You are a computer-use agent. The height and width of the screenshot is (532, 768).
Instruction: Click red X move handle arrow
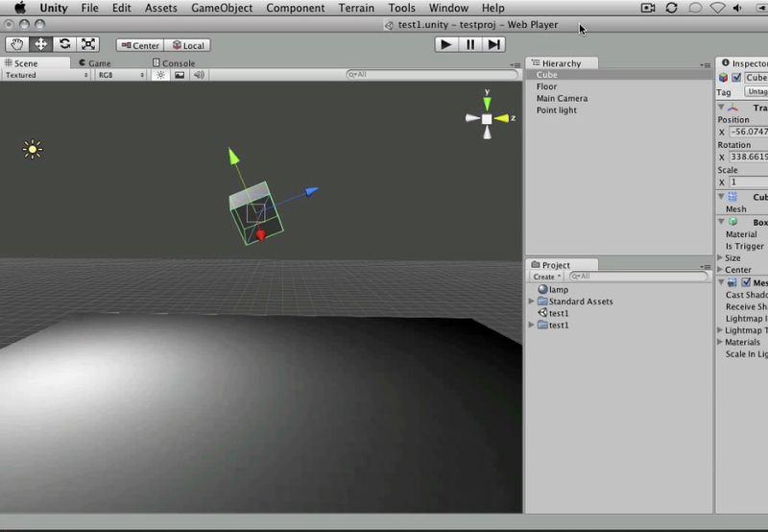tap(260, 235)
